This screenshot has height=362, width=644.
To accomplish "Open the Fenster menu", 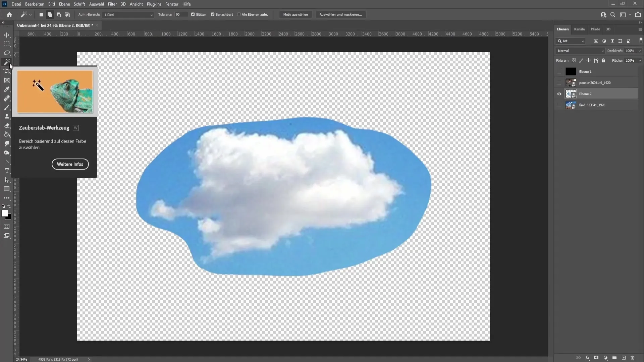I will [x=172, y=4].
